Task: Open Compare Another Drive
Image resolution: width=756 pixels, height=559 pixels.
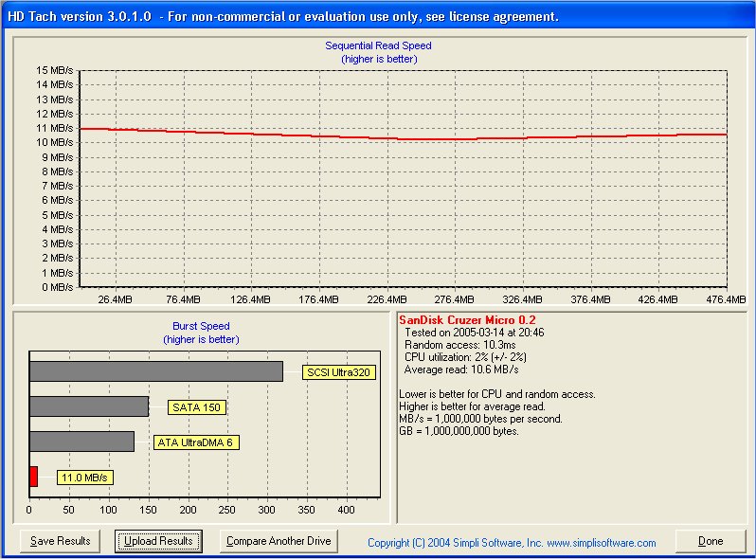Action: pyautogui.click(x=279, y=541)
